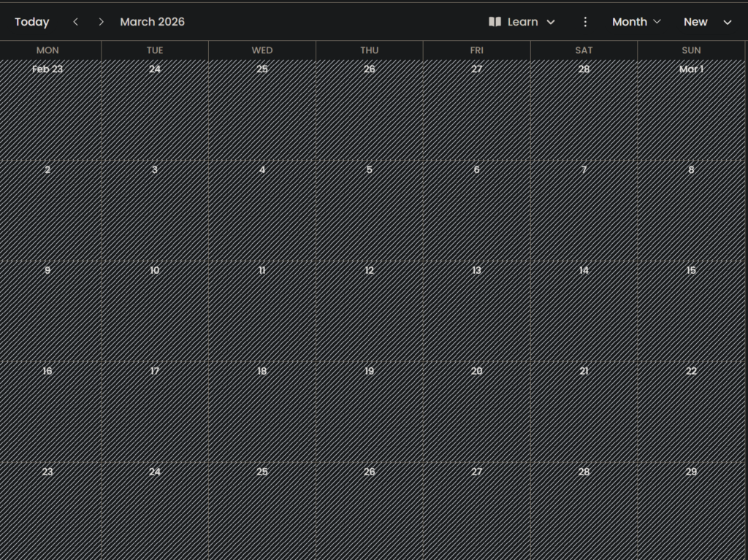Viewport: 748px width, 560px height.
Task: Open the Month view dropdown
Action: [x=636, y=22]
